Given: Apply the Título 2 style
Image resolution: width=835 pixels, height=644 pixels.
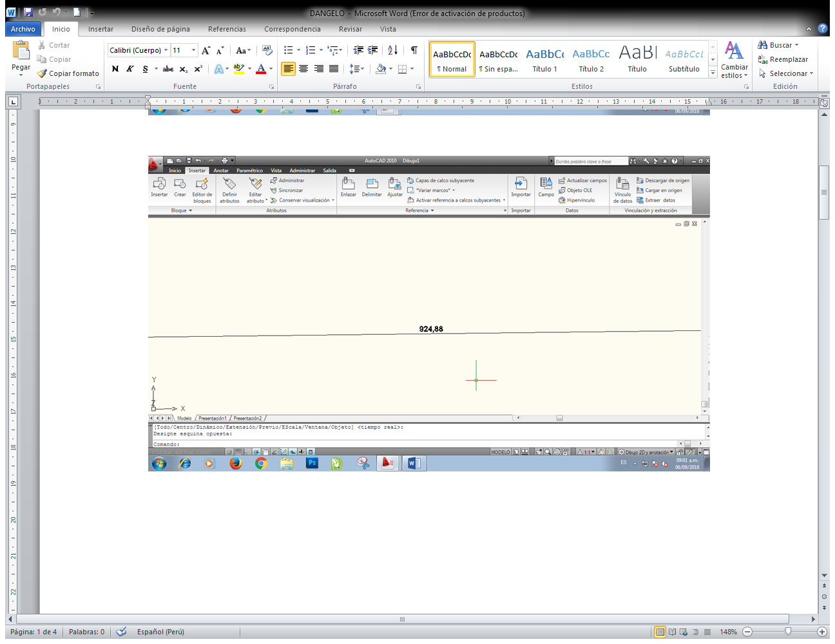Looking at the screenshot, I should (591, 60).
